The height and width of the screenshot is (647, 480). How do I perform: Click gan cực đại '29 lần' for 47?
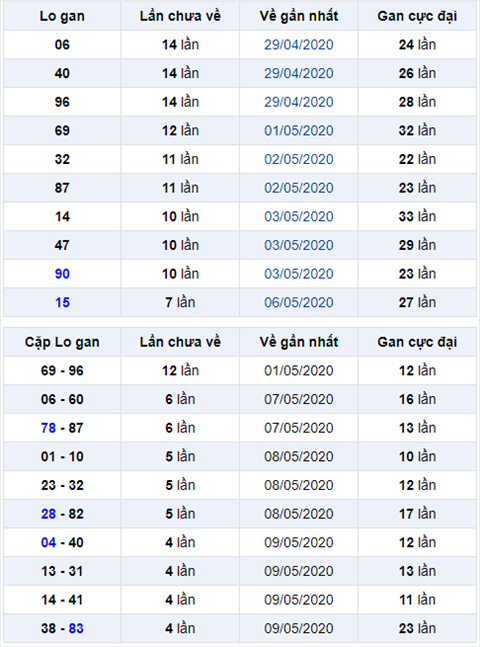[x=417, y=246]
